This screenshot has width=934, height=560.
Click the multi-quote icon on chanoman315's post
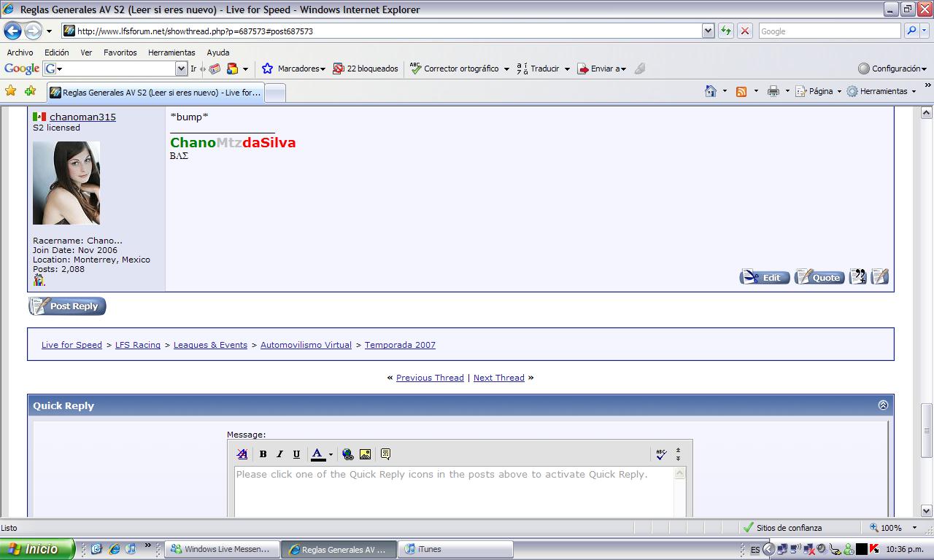point(858,277)
